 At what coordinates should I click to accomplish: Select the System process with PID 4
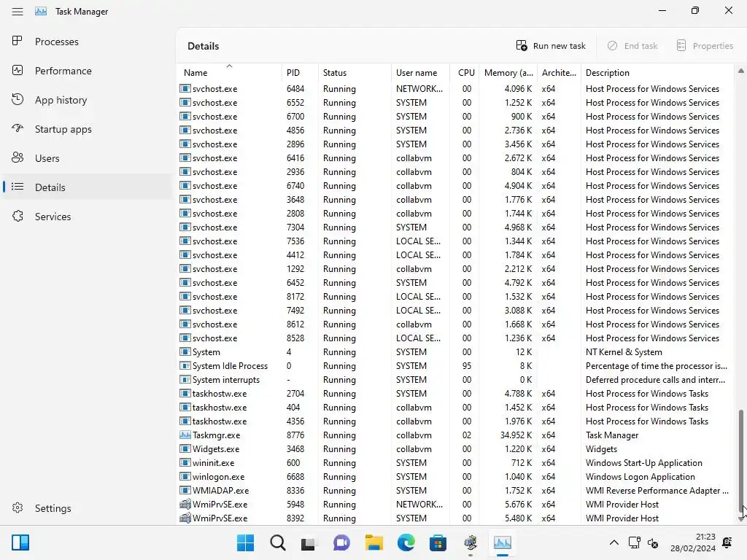[x=455, y=352]
